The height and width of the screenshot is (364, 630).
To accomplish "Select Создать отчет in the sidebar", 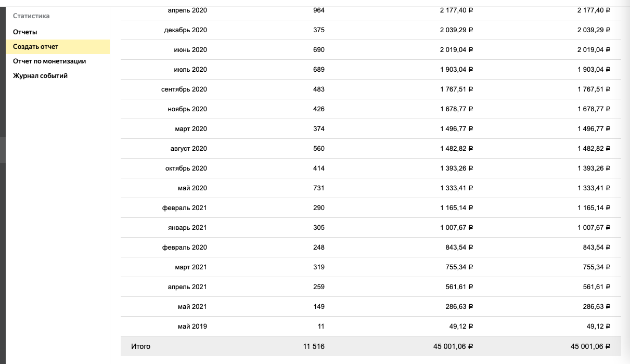I will [36, 47].
